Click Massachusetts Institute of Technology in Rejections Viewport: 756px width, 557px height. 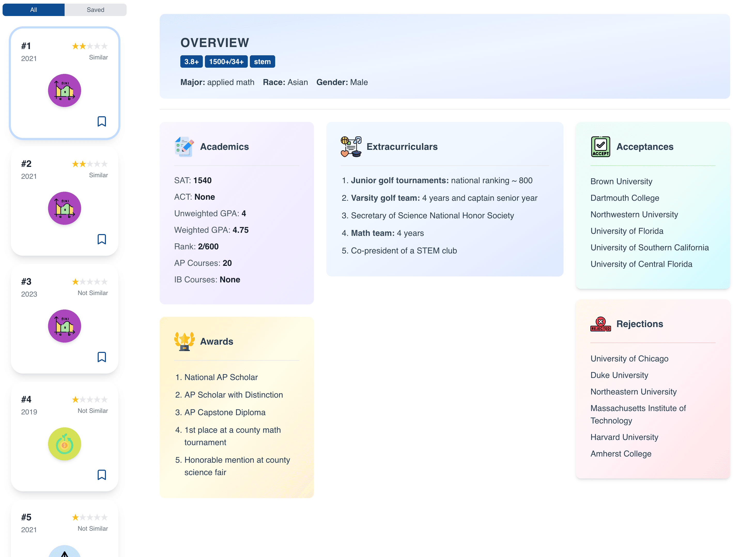click(x=638, y=414)
